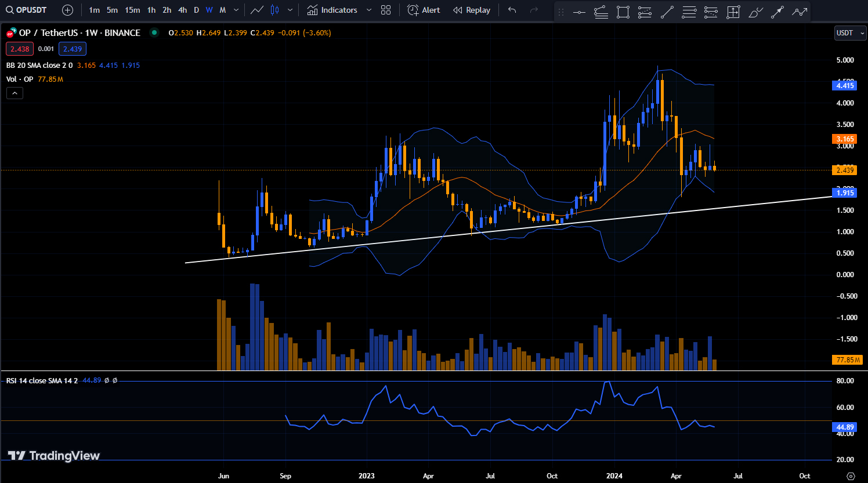Start bar Replay mode

[x=472, y=10]
